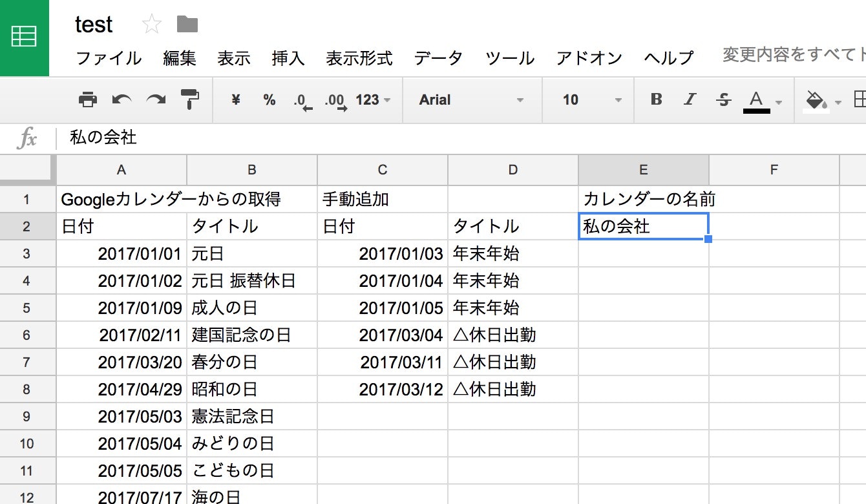Select 年末年始 cell beside 2017/01/05
This screenshot has height=504, width=866.
click(513, 308)
